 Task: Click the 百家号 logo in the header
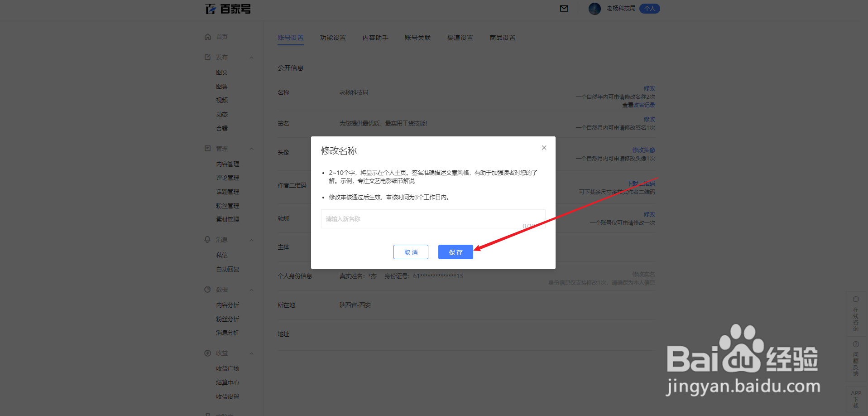[x=228, y=9]
